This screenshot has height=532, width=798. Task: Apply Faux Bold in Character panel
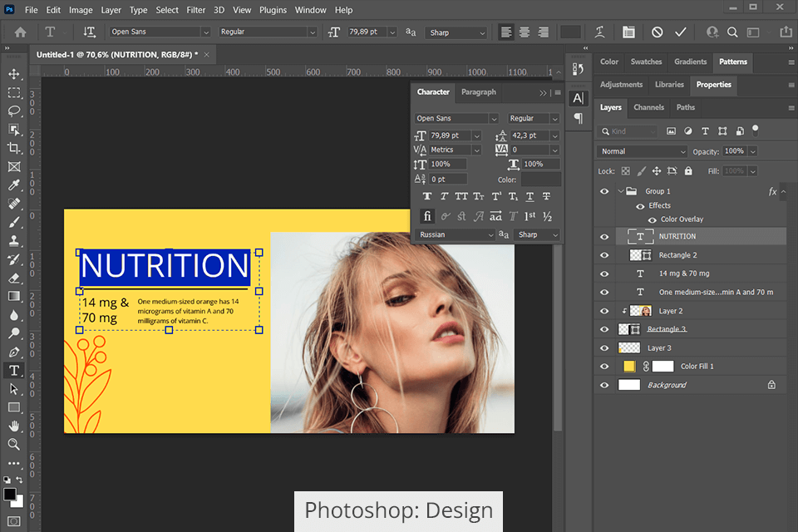(x=427, y=196)
